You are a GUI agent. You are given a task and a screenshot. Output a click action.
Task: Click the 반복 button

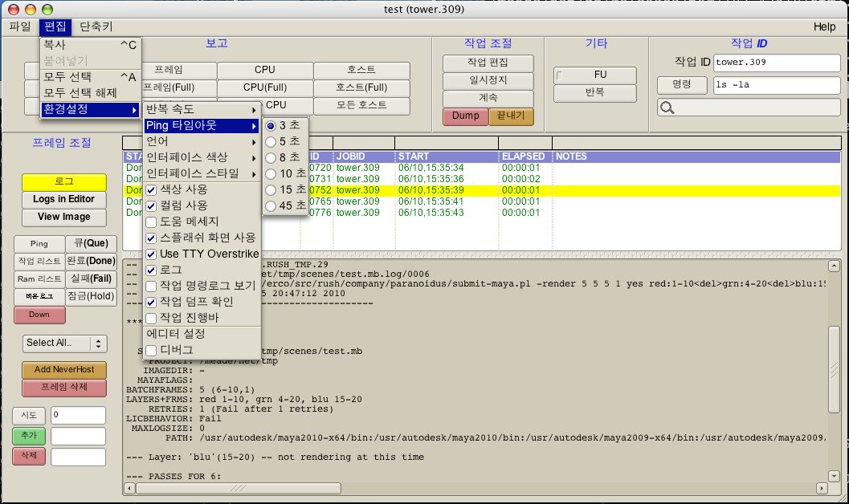point(594,92)
